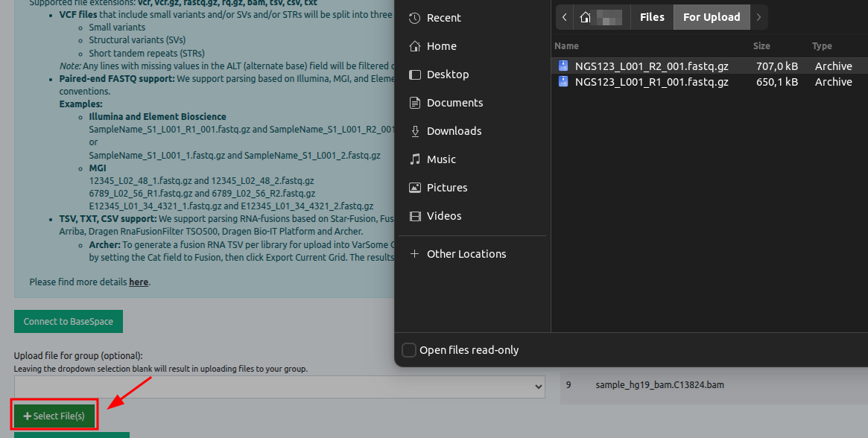Open the Music folder in sidebar
The width and height of the screenshot is (868, 438).
(x=441, y=159)
